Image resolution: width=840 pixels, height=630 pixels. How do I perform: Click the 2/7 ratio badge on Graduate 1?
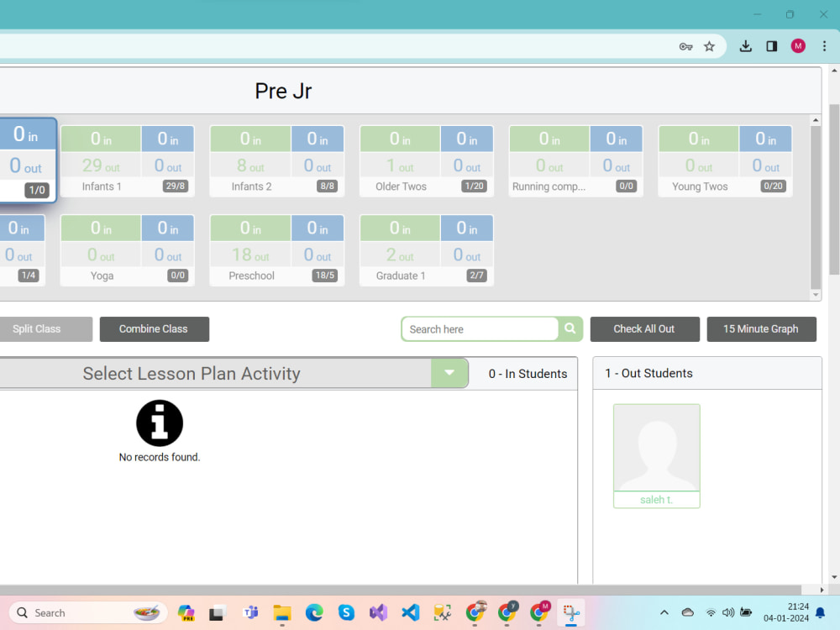coord(476,276)
